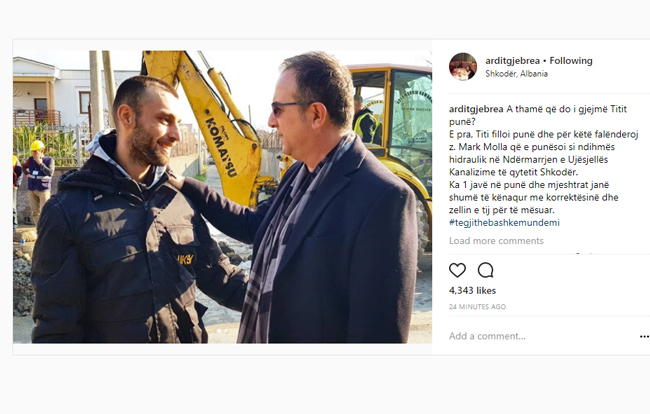The image size is (650, 414).
Task: Focus the Add a comment field
Action: [539, 336]
